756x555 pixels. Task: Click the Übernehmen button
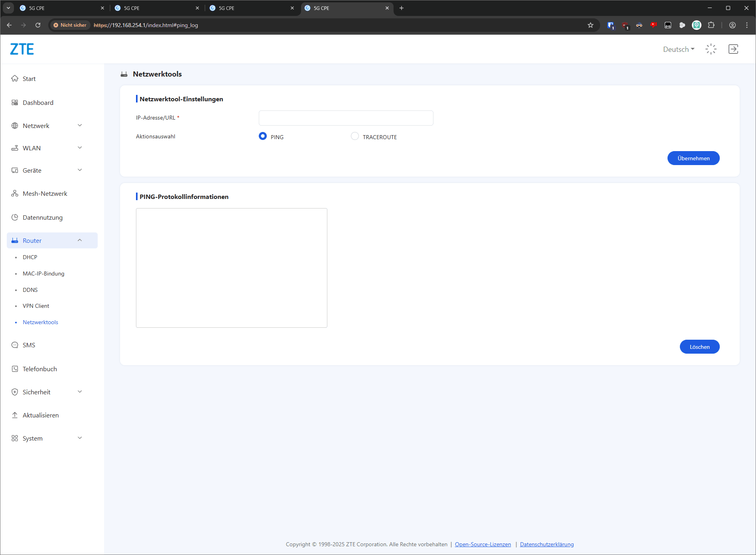tap(693, 158)
